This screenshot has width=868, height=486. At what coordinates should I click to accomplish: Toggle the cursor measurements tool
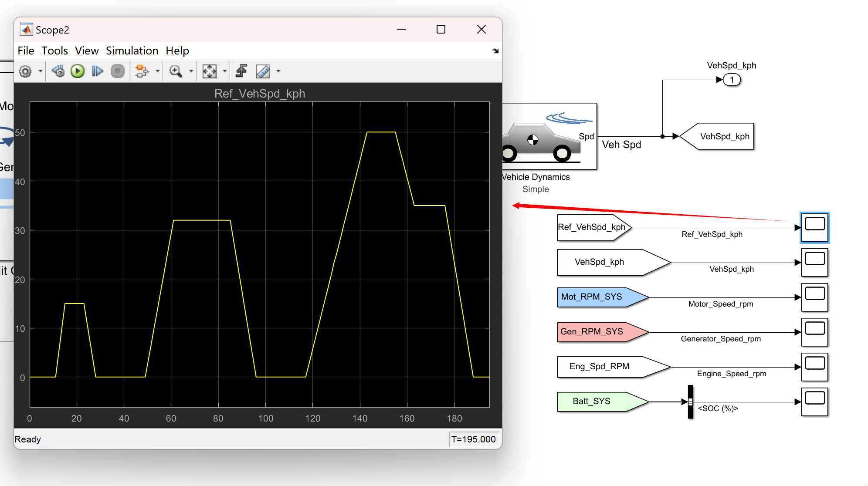pyautogui.click(x=241, y=71)
